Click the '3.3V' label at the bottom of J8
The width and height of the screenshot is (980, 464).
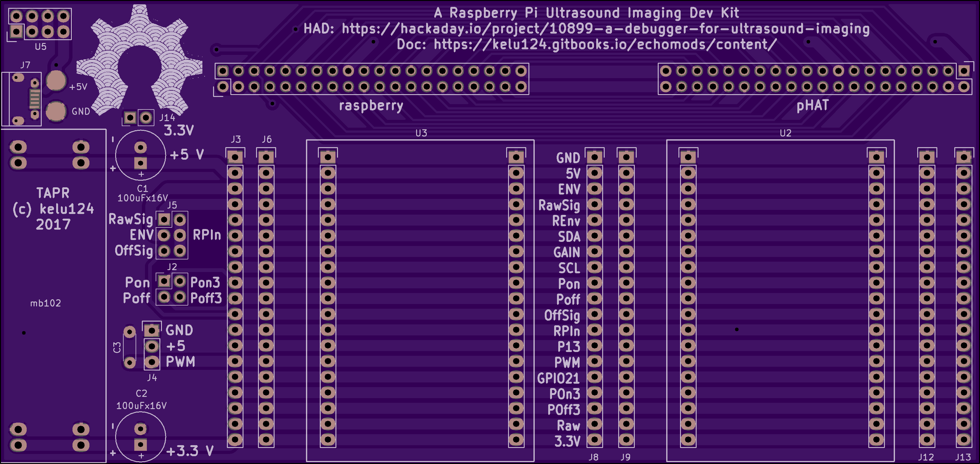point(567,441)
